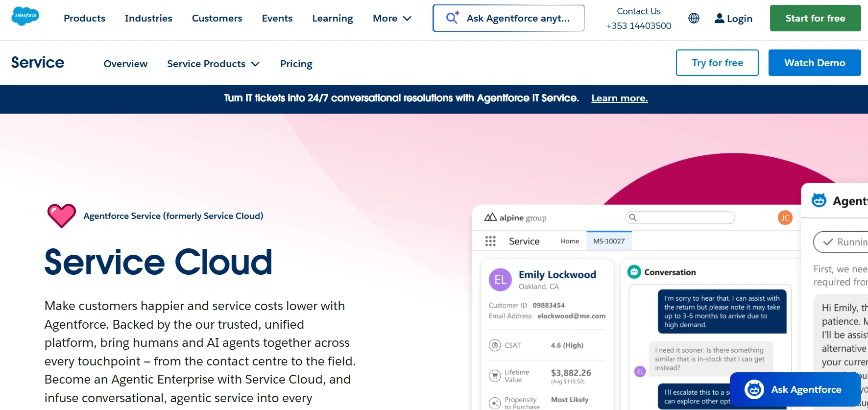Viewport: 868px width, 410px height.
Task: Expand the More menu dropdown
Action: point(392,19)
